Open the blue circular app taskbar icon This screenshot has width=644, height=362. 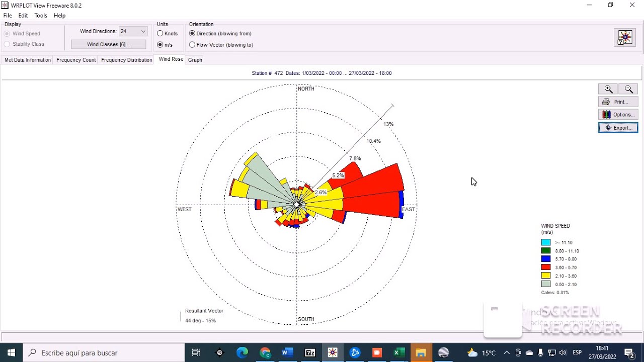(355, 352)
